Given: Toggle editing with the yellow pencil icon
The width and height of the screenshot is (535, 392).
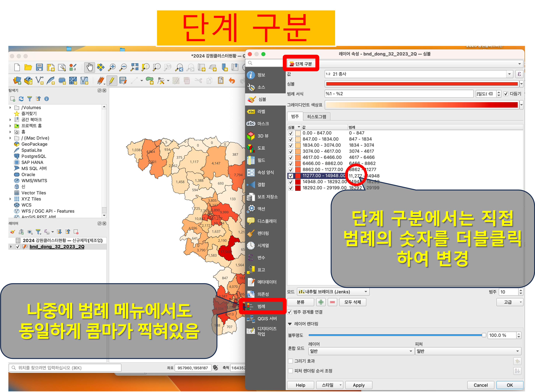Looking at the screenshot, I should coord(112,81).
